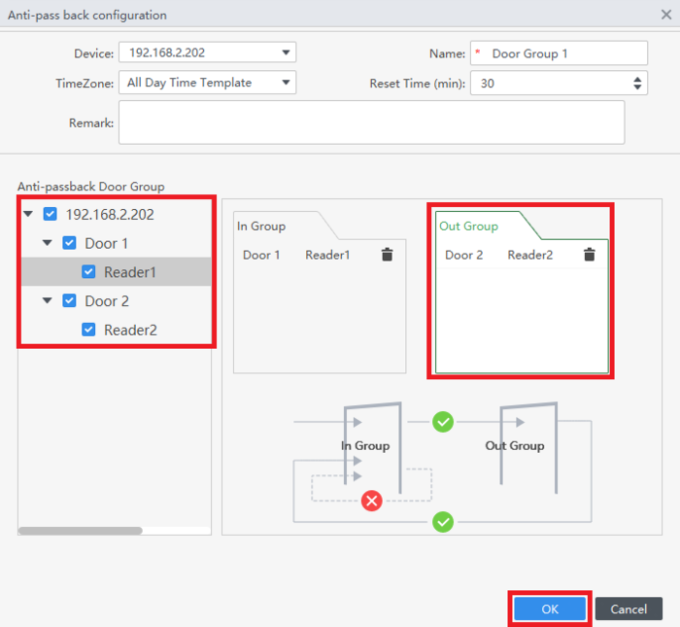This screenshot has width=680, height=627.
Task: Click the red X icon in diagram
Action: [x=372, y=501]
